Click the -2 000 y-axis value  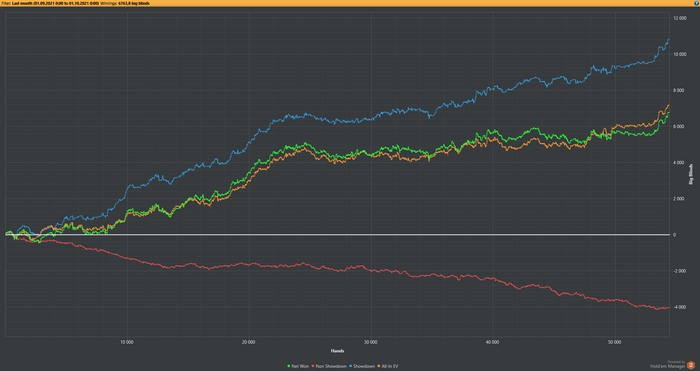point(680,271)
